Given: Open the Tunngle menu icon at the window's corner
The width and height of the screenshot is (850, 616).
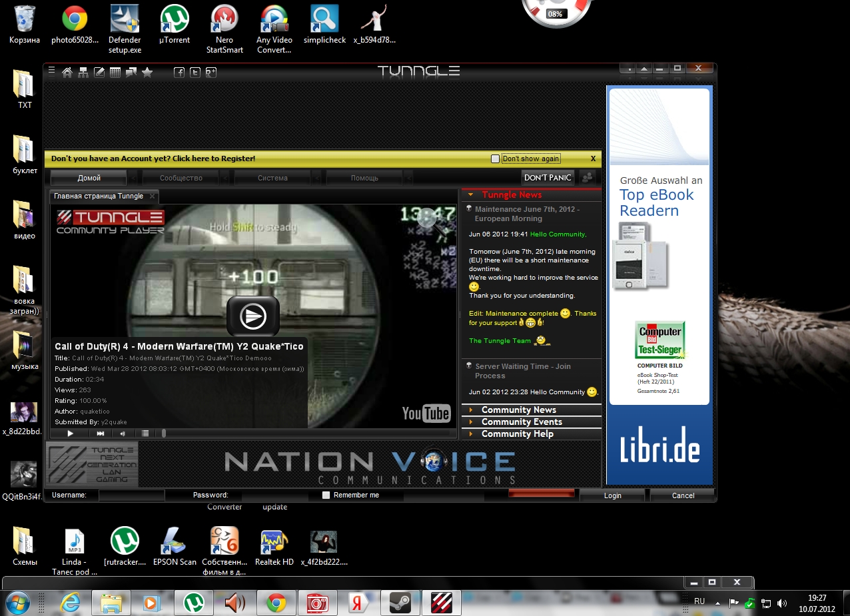Looking at the screenshot, I should [51, 72].
